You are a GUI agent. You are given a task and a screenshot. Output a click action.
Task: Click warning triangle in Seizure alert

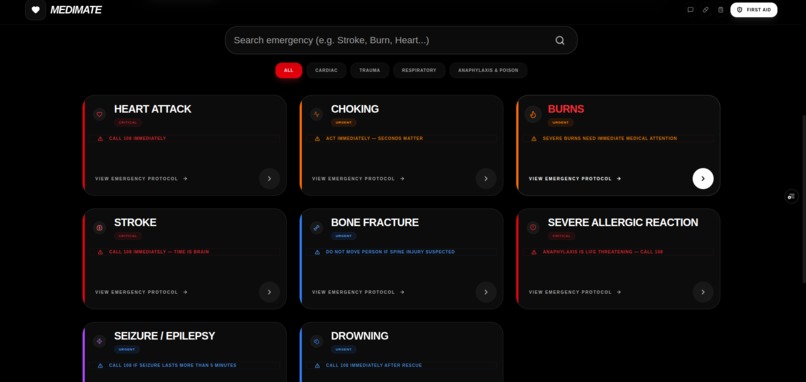tap(100, 366)
